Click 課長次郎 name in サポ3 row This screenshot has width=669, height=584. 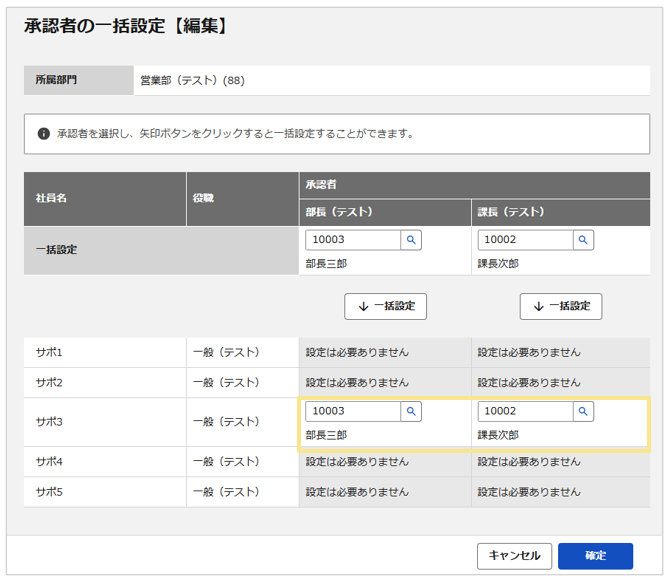[498, 435]
